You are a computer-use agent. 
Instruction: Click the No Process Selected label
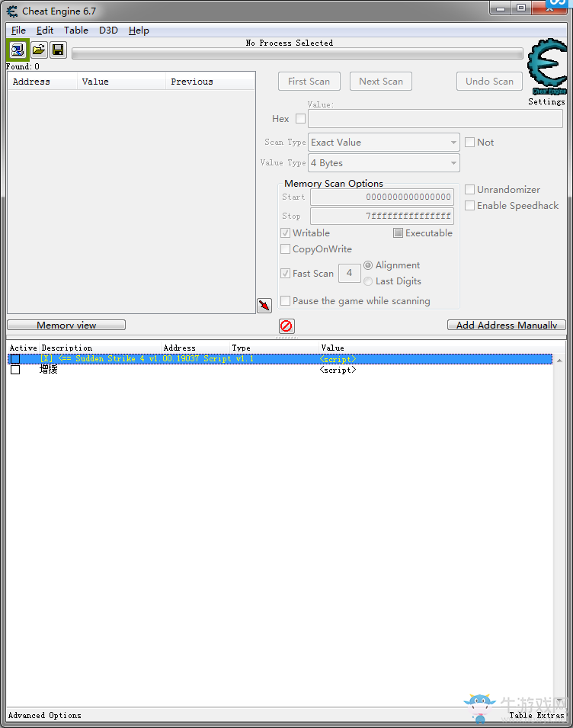tap(290, 43)
